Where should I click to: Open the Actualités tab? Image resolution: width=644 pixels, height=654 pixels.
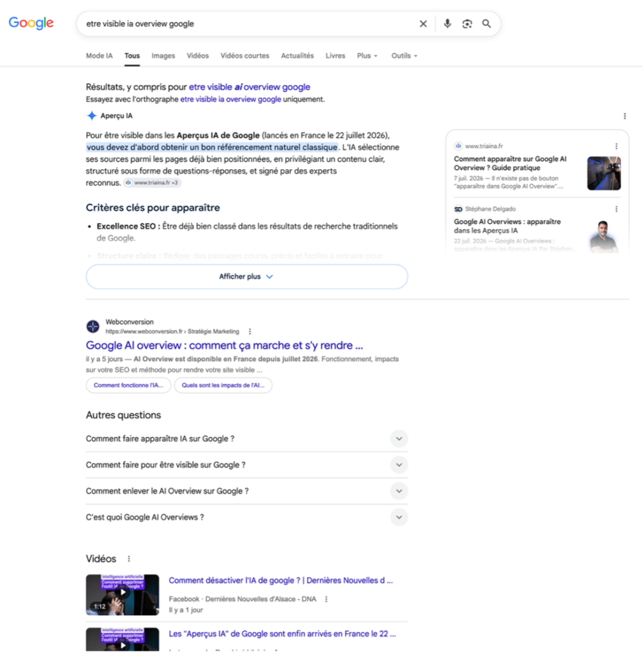click(x=298, y=56)
